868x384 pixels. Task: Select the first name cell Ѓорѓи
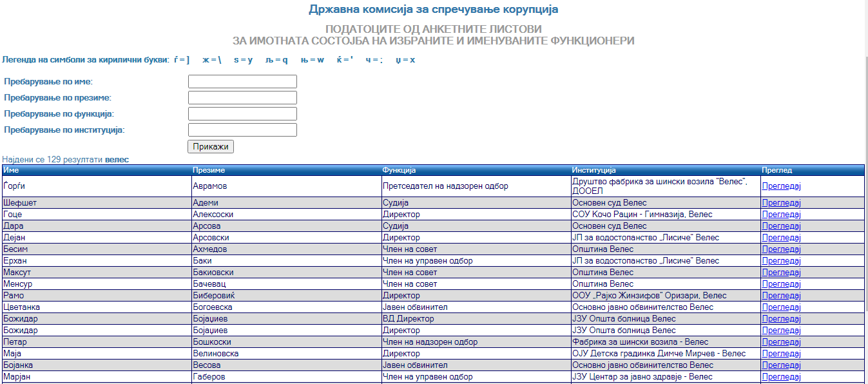(97, 186)
